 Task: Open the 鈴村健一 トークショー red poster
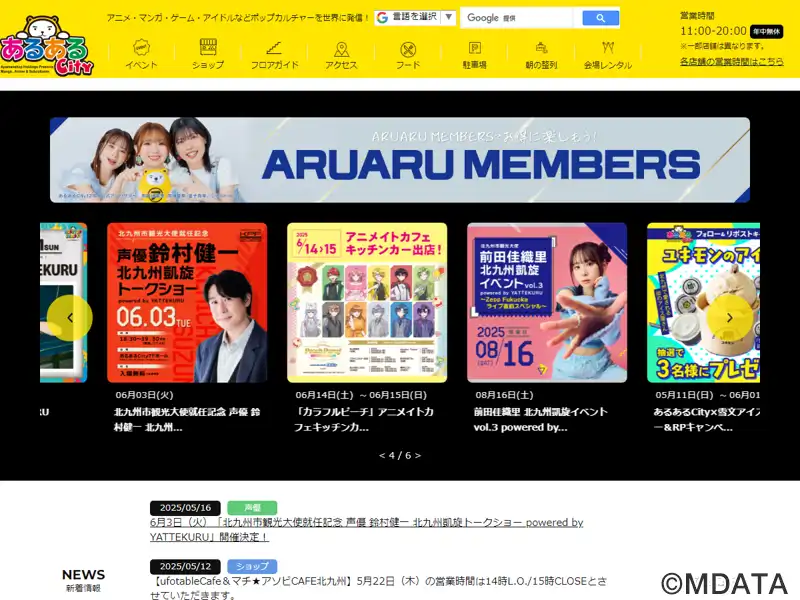coord(187,303)
